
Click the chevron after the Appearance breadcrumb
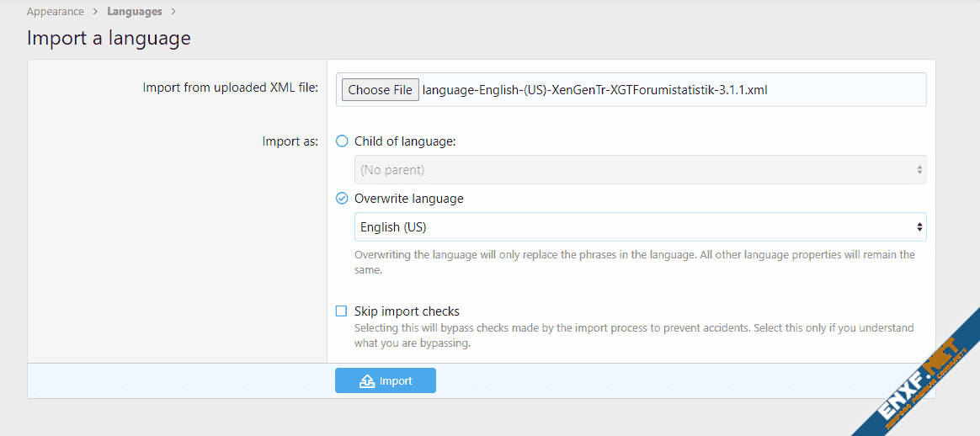click(x=95, y=12)
